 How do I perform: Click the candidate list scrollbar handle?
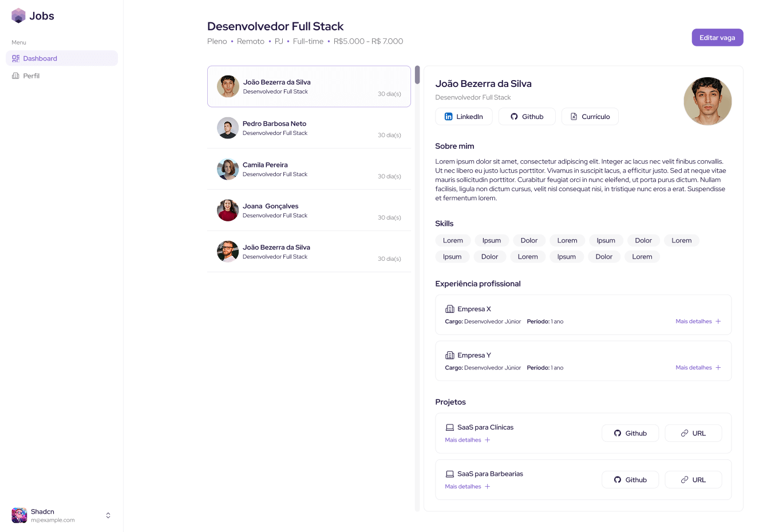417,75
